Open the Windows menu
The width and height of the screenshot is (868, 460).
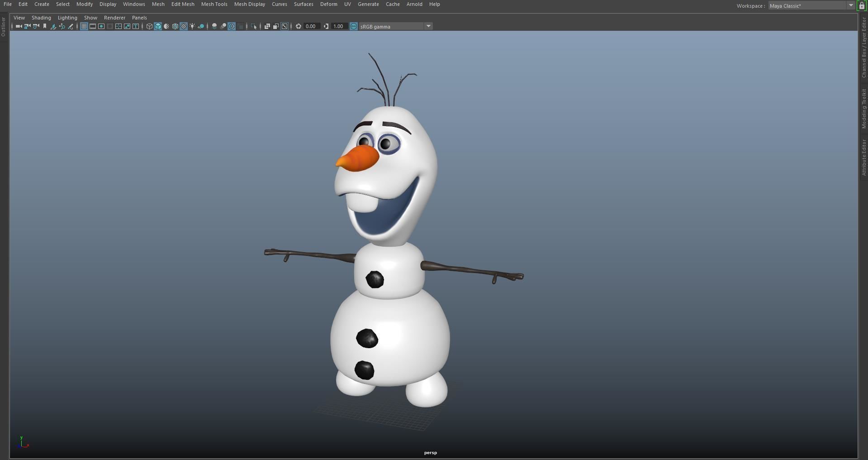(x=134, y=4)
